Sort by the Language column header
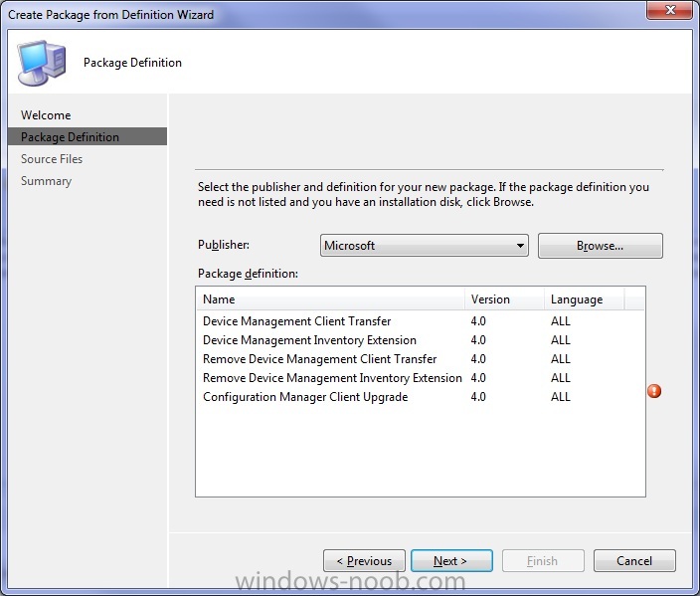The height and width of the screenshot is (596, 700). (x=584, y=298)
